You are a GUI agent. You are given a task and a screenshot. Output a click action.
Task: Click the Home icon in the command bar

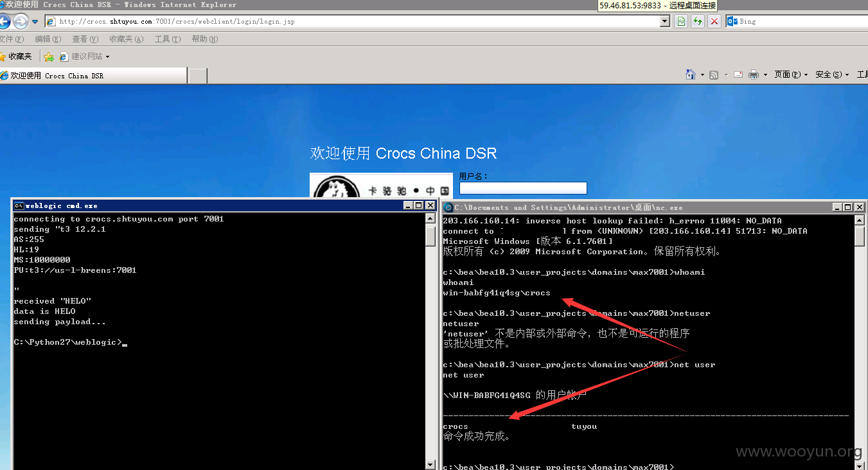691,74
